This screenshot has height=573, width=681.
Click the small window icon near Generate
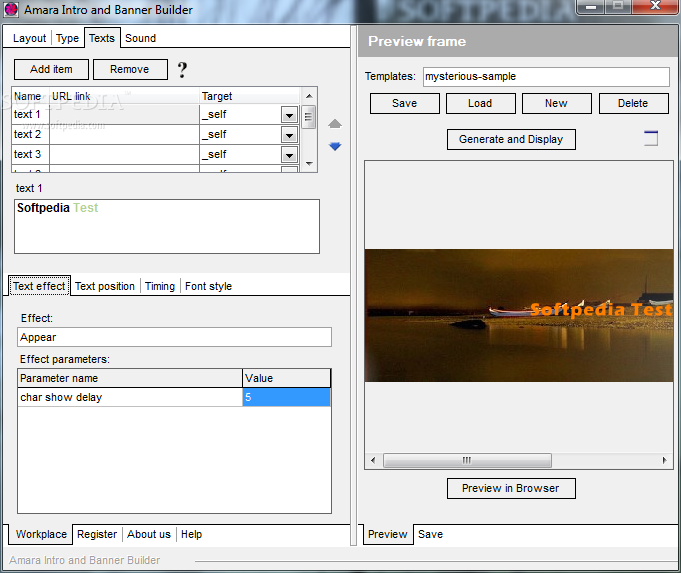651,138
